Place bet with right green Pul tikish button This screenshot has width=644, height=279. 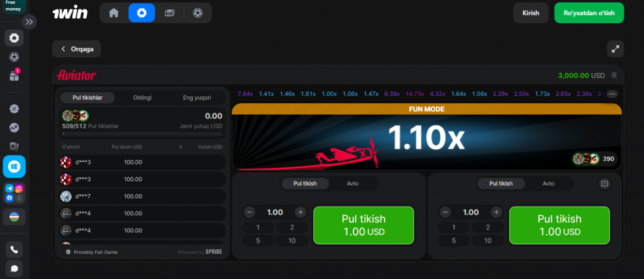pyautogui.click(x=559, y=225)
